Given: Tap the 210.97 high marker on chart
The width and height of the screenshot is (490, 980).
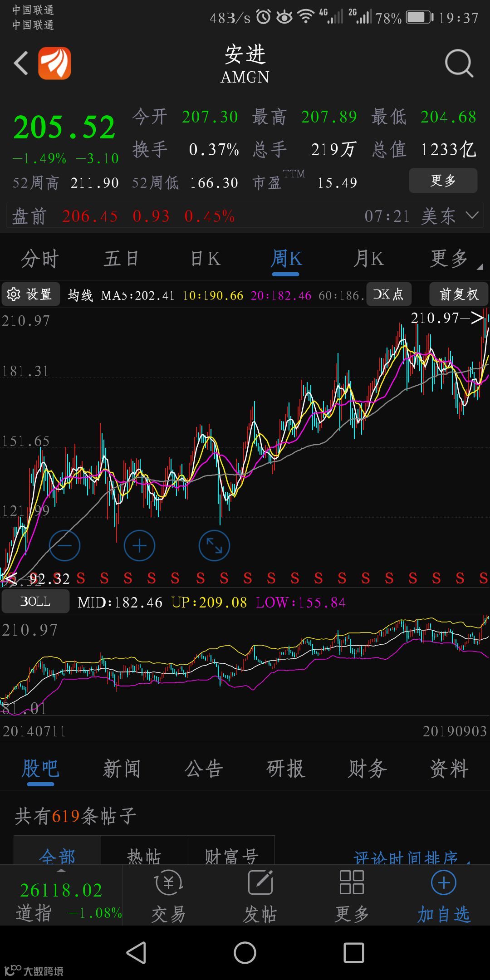Looking at the screenshot, I should point(447,318).
